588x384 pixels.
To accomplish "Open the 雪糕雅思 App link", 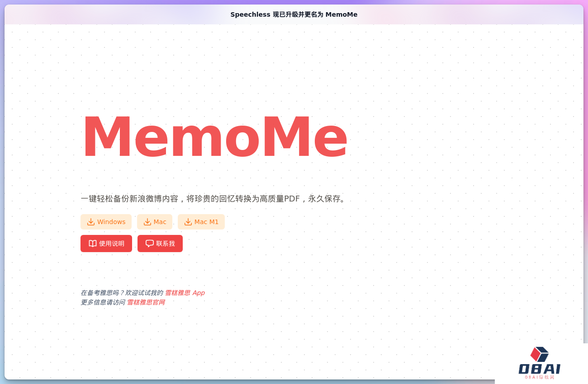I will (185, 293).
